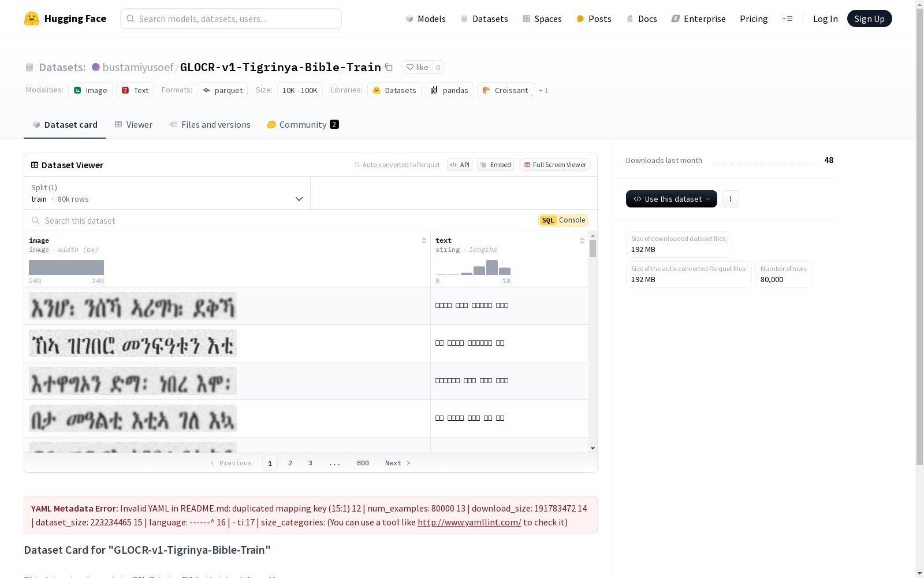
Task: Sort the text column
Action: pyautogui.click(x=582, y=240)
